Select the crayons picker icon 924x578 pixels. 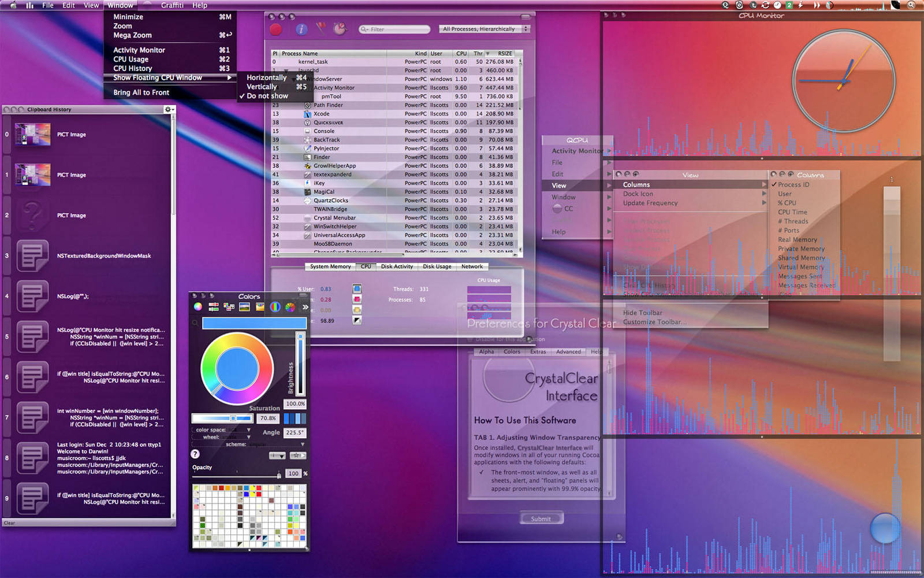tap(260, 307)
